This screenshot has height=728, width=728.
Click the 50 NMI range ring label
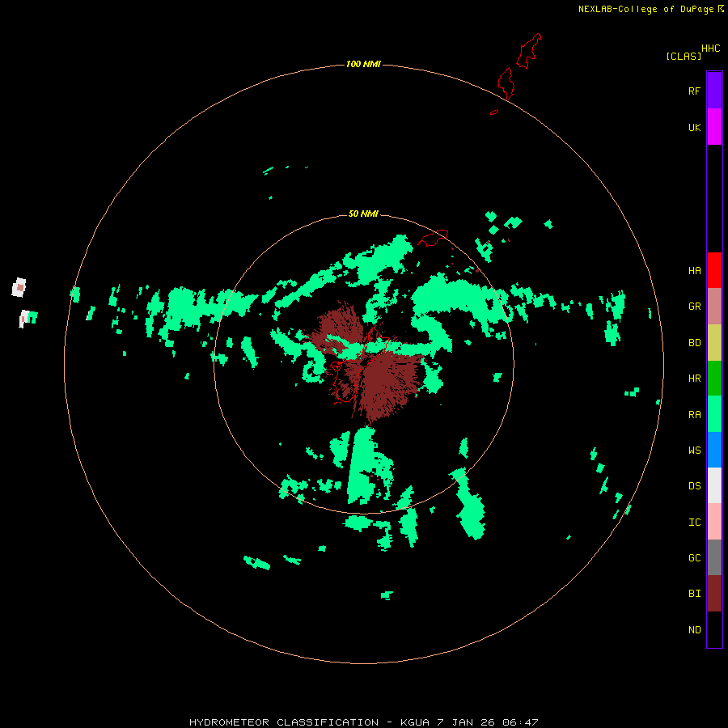[363, 214]
